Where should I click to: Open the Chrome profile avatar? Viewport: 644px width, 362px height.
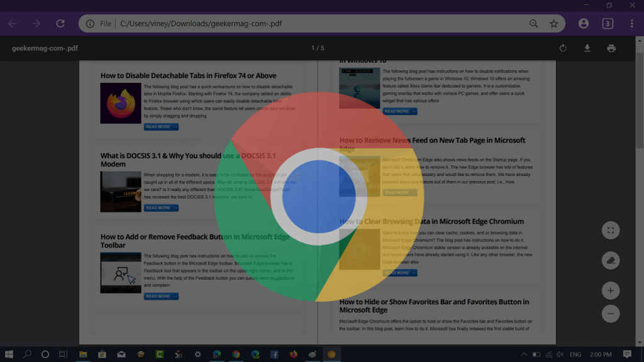click(584, 24)
